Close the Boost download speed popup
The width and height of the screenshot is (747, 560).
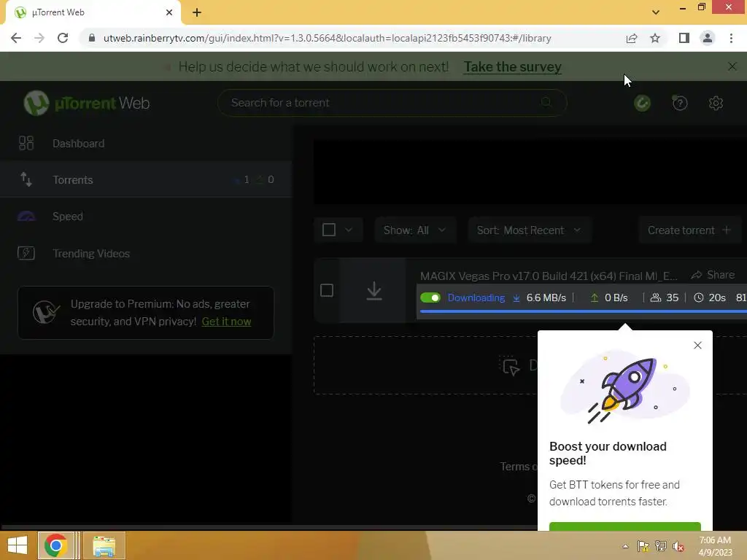pyautogui.click(x=697, y=345)
